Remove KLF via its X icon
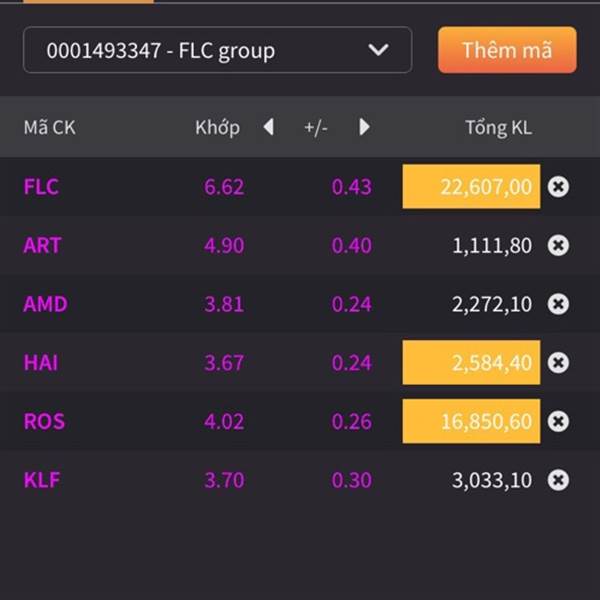 point(558,480)
